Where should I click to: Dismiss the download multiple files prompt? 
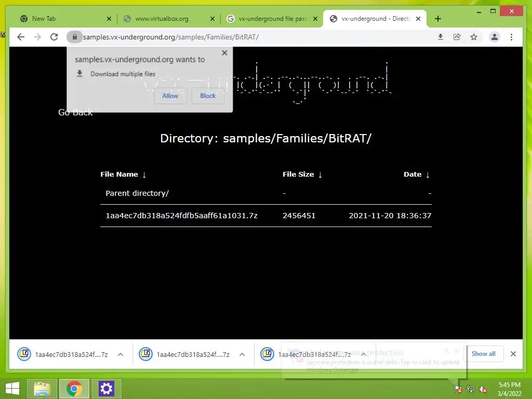[224, 53]
